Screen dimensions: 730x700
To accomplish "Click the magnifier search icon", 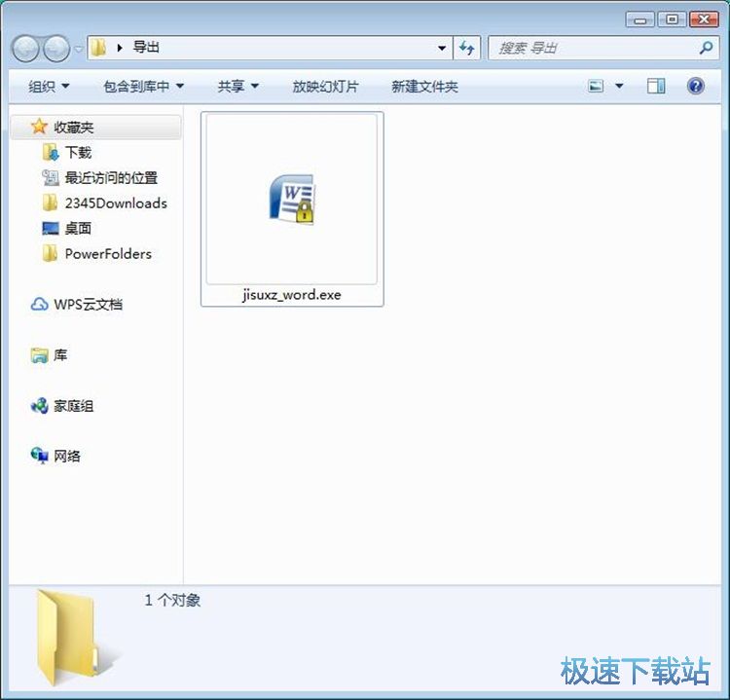I will 707,48.
